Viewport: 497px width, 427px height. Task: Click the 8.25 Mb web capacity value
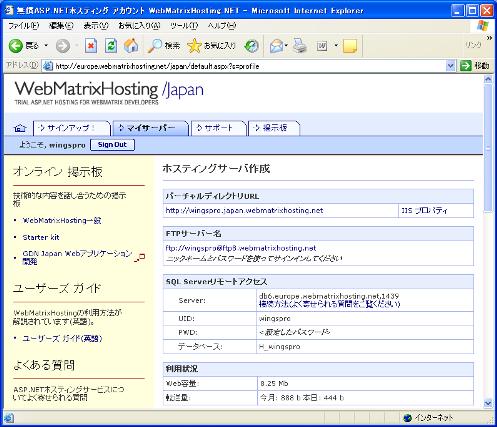click(274, 384)
